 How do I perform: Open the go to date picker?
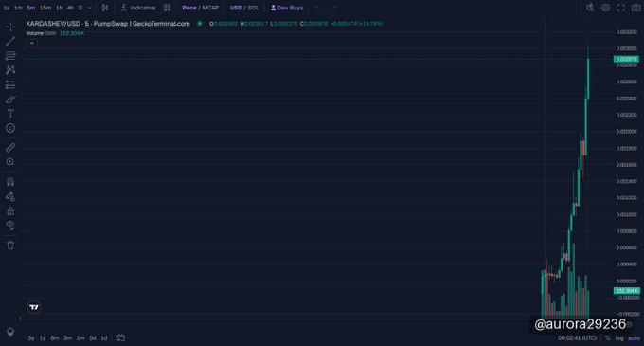point(120,337)
